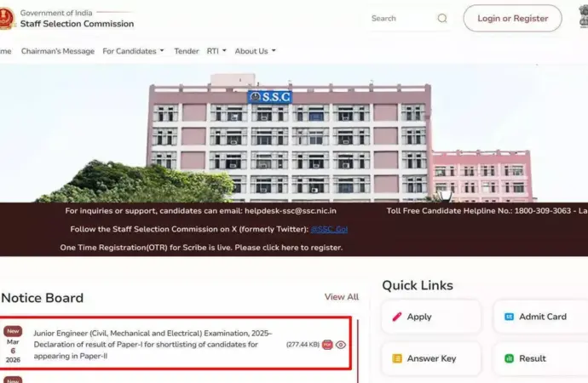Screen dimensions: 588x383
Task: Click the Staff Selection Commission title text
Action: tap(77, 24)
